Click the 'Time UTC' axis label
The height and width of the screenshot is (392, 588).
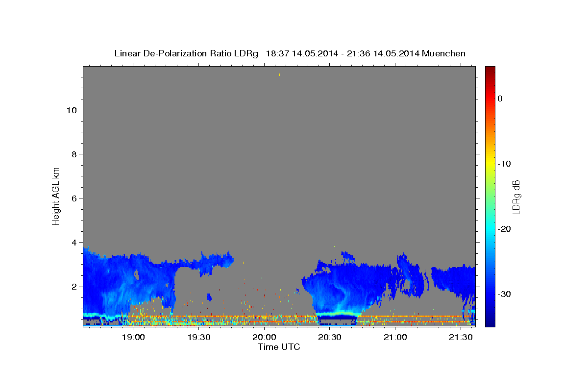pos(279,347)
